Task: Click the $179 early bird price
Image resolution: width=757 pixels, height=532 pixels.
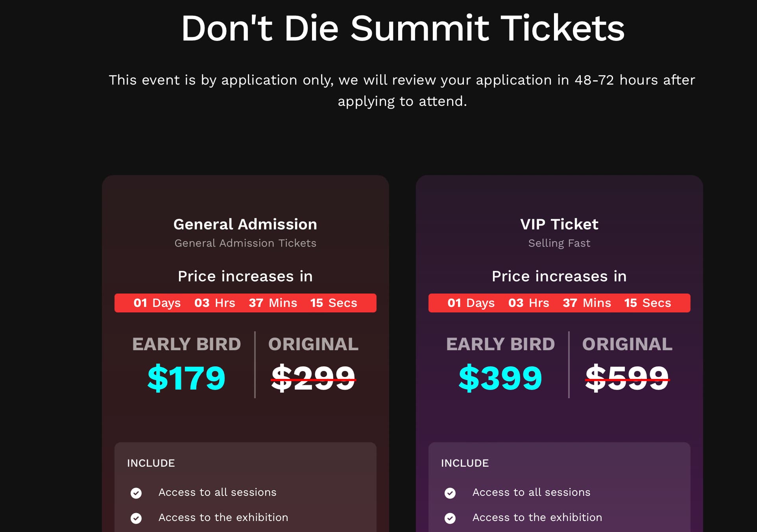Action: point(186,378)
